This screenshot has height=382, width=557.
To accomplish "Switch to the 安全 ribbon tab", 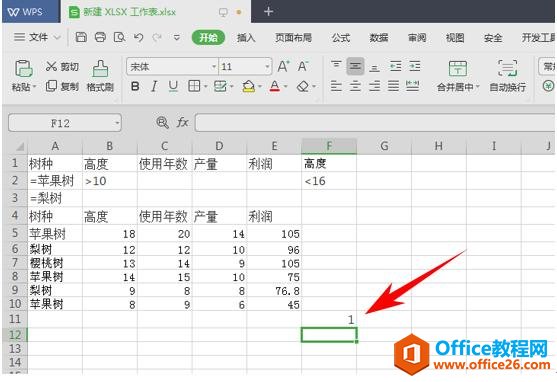I will click(x=493, y=37).
